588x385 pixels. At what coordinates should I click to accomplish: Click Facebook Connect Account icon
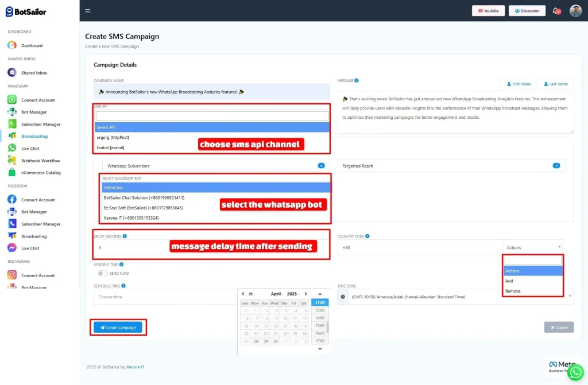click(x=12, y=200)
